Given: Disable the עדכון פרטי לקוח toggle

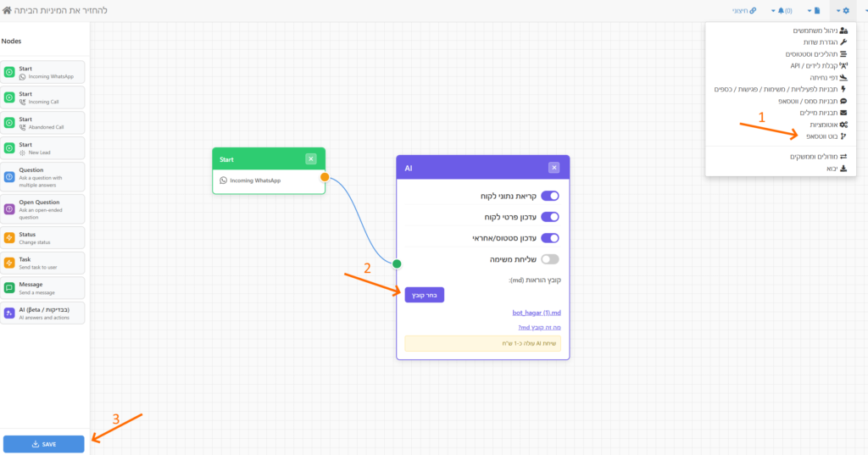Looking at the screenshot, I should click(x=549, y=217).
